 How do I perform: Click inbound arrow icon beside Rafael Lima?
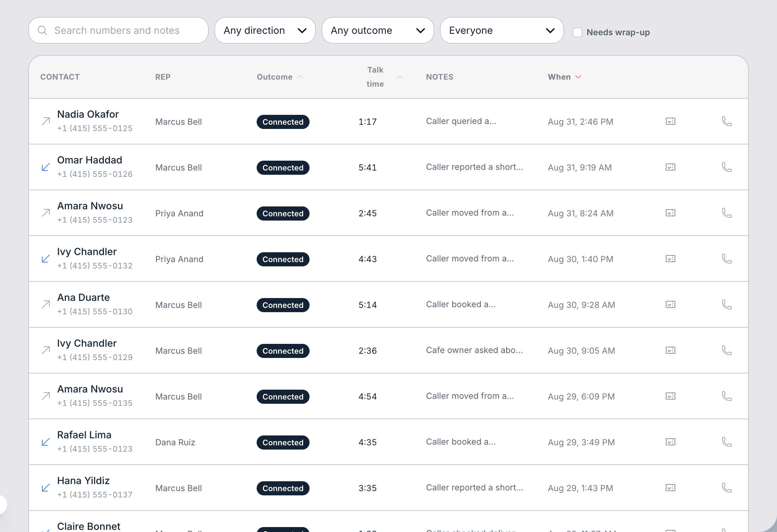click(x=46, y=442)
